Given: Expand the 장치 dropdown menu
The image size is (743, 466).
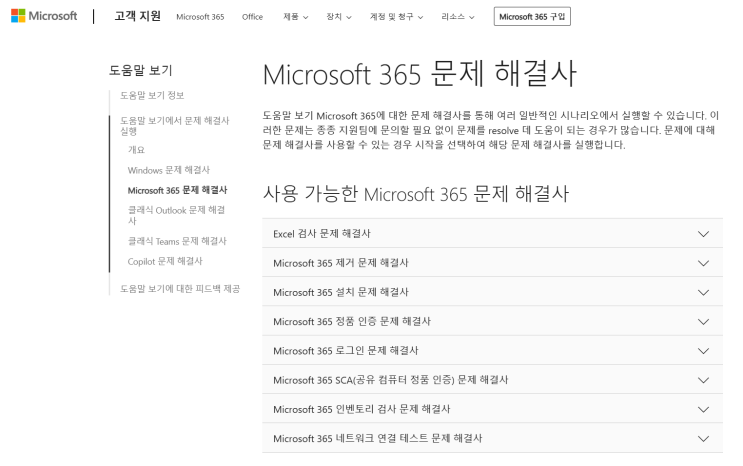Looking at the screenshot, I should (x=338, y=17).
